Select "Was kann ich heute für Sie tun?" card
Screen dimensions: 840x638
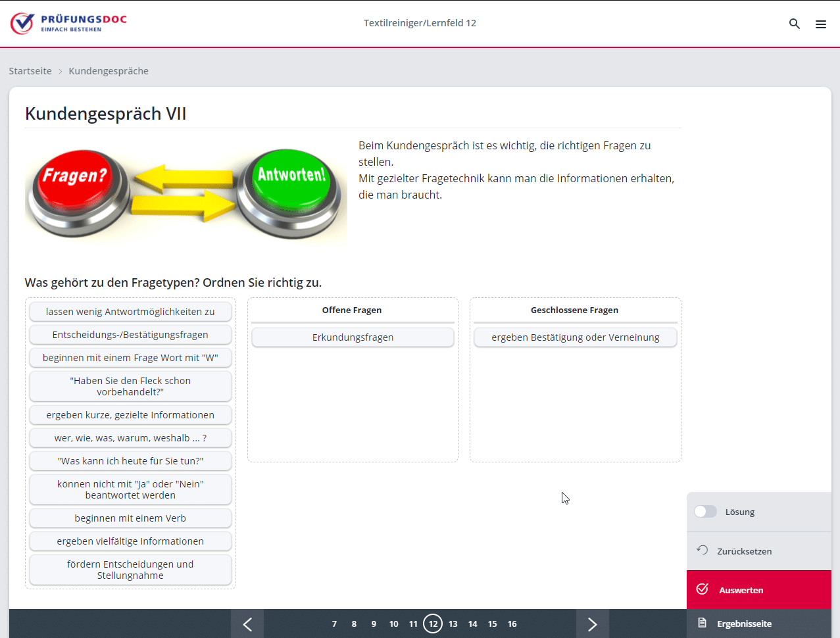[130, 461]
